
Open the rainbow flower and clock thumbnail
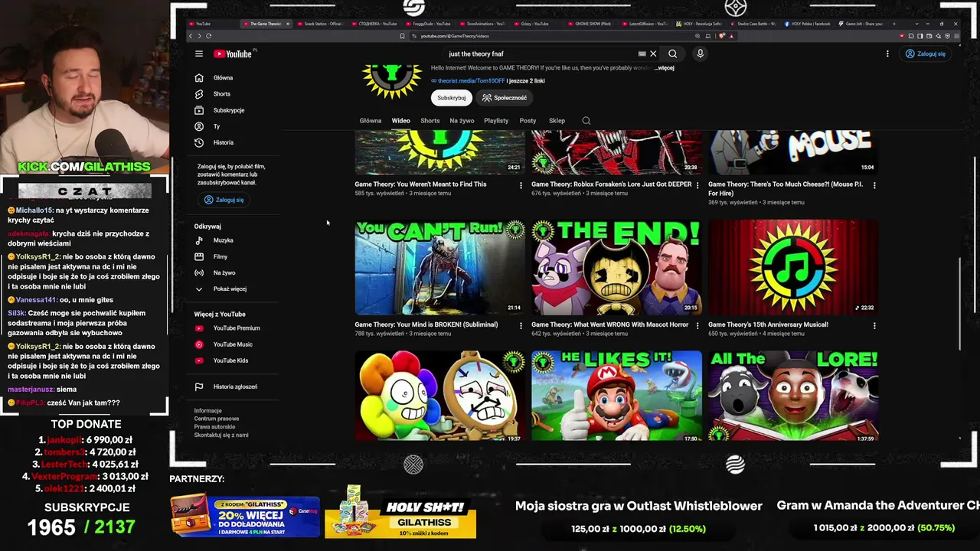pyautogui.click(x=440, y=396)
